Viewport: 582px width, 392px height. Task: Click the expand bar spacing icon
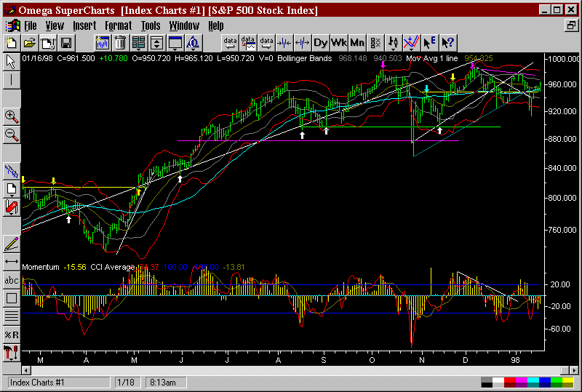point(303,43)
